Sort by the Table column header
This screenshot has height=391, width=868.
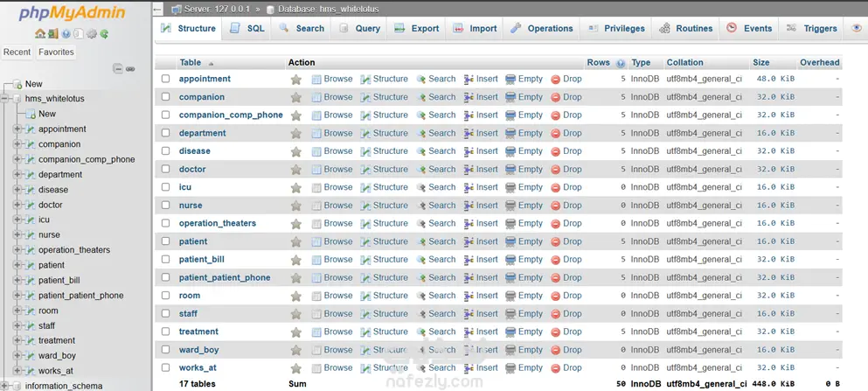(191, 63)
